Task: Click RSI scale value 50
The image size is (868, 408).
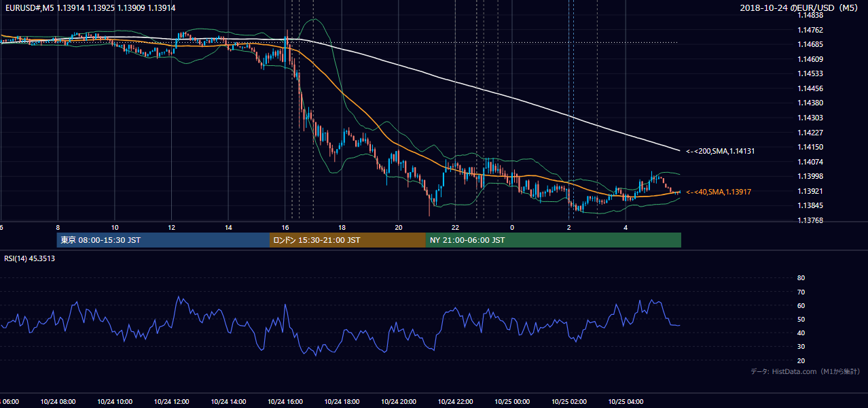Action: pos(801,319)
